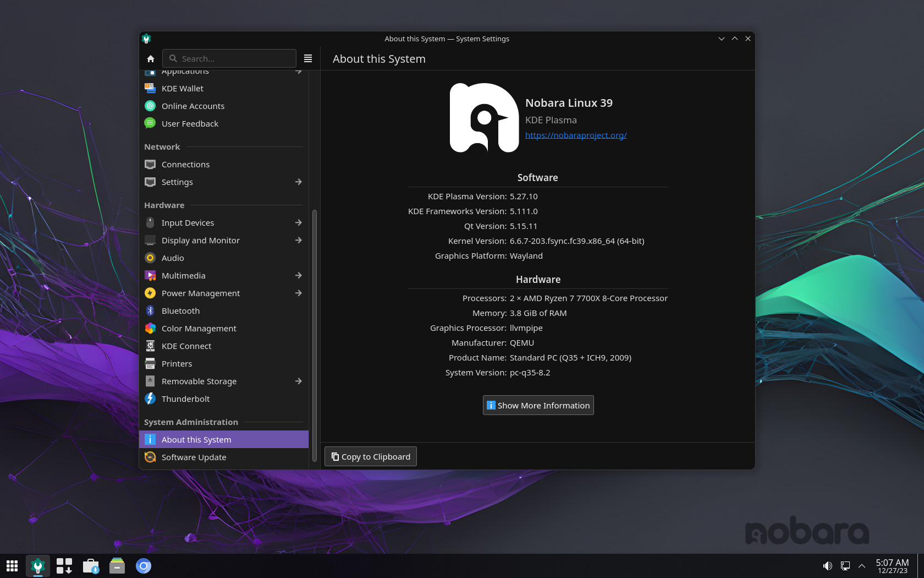
Task: Click the KDE Wallet icon
Action: (x=150, y=88)
